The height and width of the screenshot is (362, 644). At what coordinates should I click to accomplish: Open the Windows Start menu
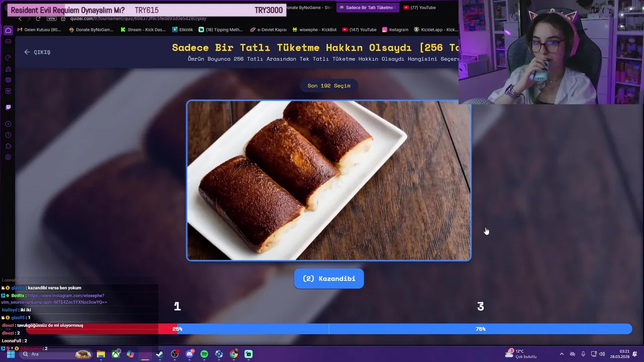click(x=11, y=354)
